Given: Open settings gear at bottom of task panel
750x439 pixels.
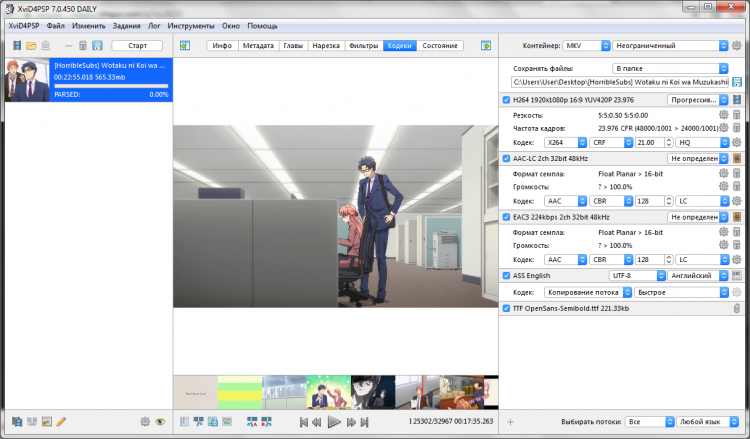Looking at the screenshot, I should (x=145, y=421).
